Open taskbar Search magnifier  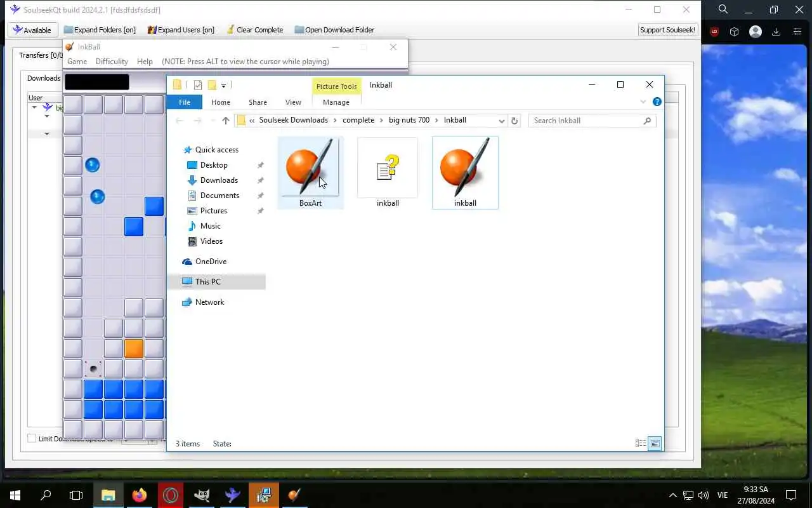46,495
